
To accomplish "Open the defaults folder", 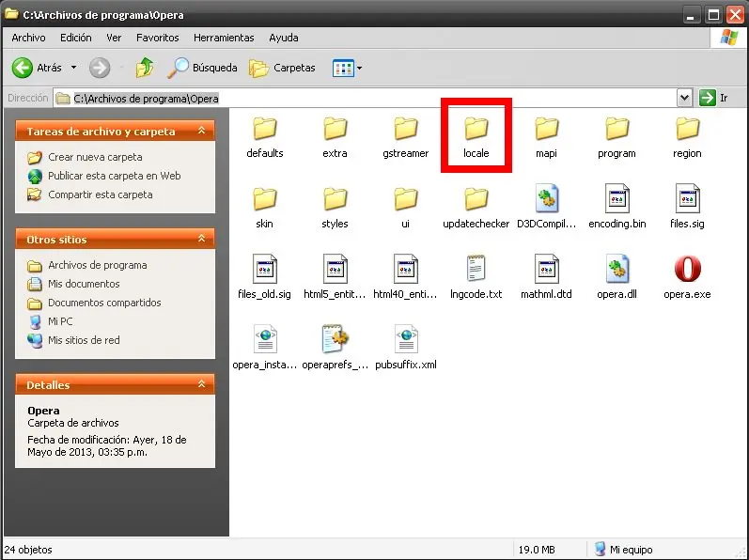I will click(x=265, y=137).
